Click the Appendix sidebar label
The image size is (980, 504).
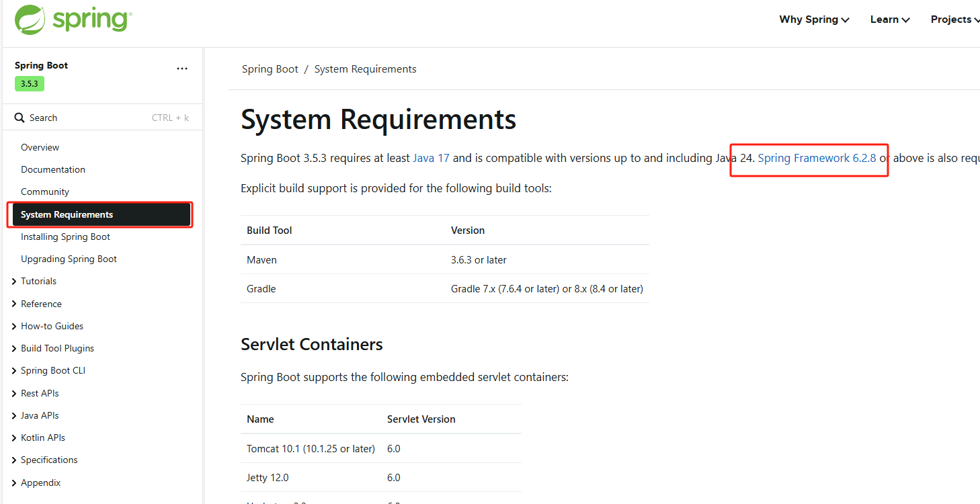tap(40, 482)
